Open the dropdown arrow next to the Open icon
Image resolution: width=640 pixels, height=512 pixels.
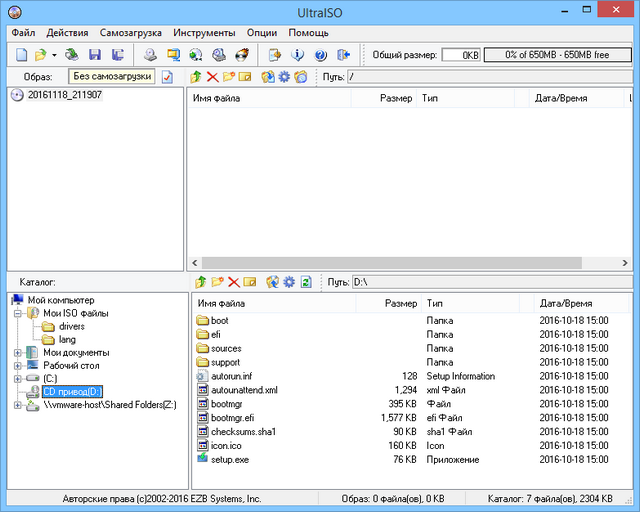pyautogui.click(x=54, y=54)
